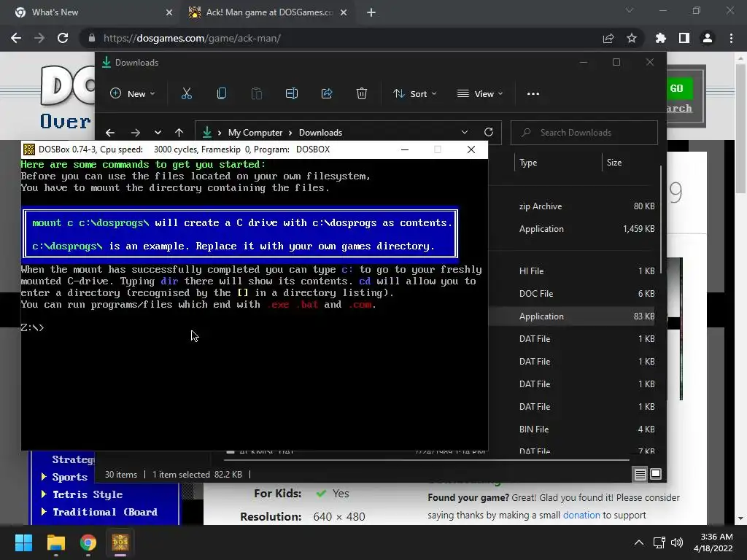View site security lock info
The width and height of the screenshot is (747, 560).
click(x=92, y=38)
